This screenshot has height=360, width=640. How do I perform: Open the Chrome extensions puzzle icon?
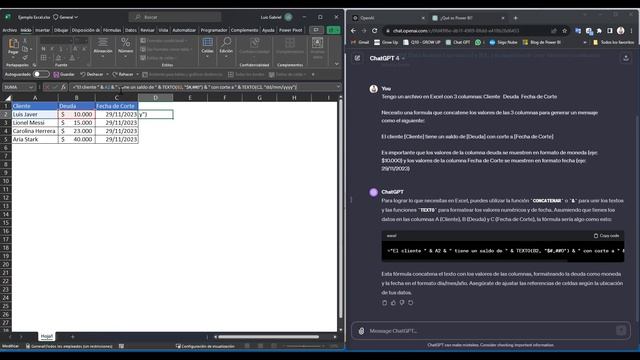[x=599, y=31]
